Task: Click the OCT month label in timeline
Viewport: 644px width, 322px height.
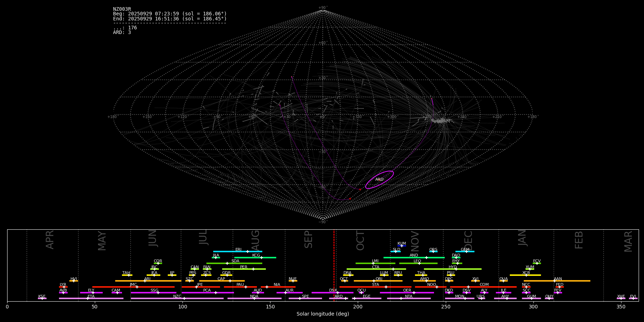Action: pyautogui.click(x=360, y=240)
